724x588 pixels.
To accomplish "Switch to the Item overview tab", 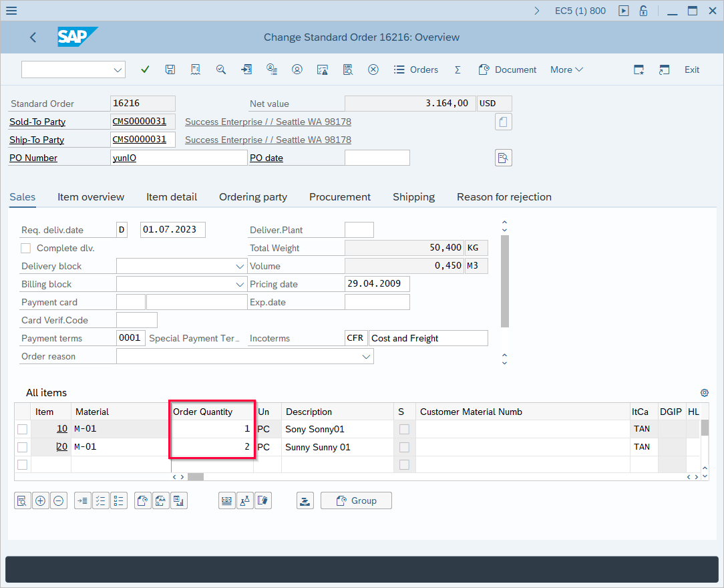I will point(91,197).
